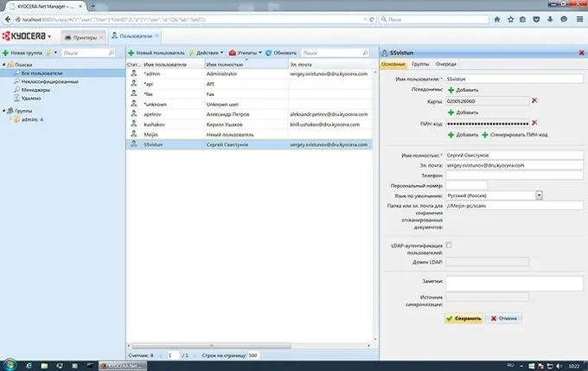Click Сгенерировать ПИН-код
The width and height of the screenshot is (588, 371).
[514, 135]
